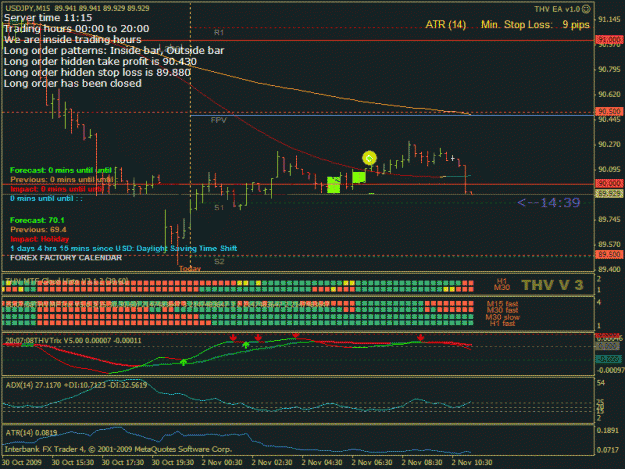Select the FPV pivot level label
625x469 pixels.
(218, 120)
